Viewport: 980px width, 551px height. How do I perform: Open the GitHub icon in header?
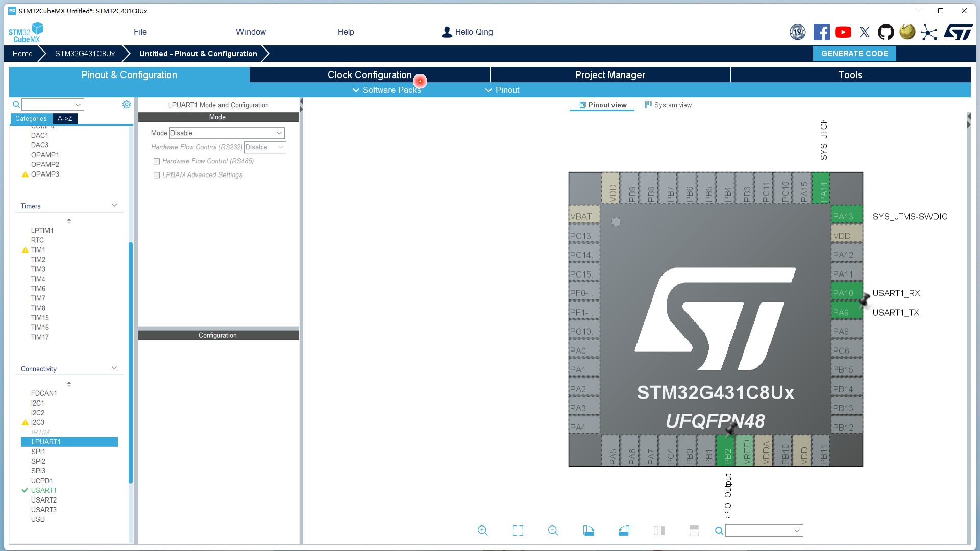[886, 32]
